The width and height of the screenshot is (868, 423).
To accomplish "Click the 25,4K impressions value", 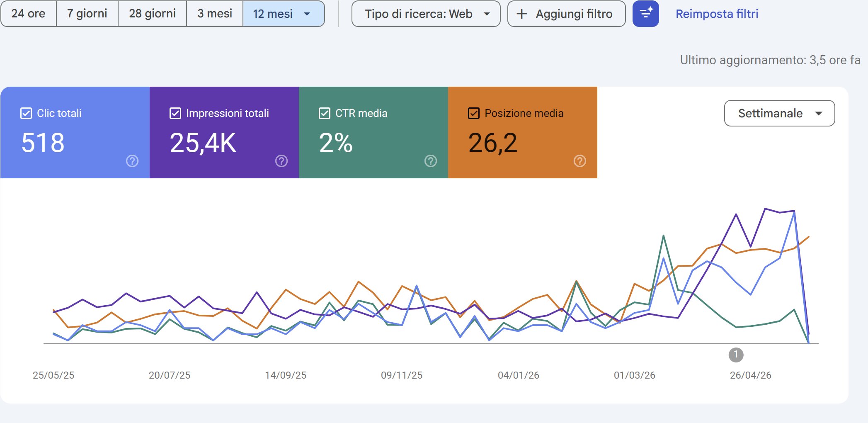I will (x=203, y=143).
